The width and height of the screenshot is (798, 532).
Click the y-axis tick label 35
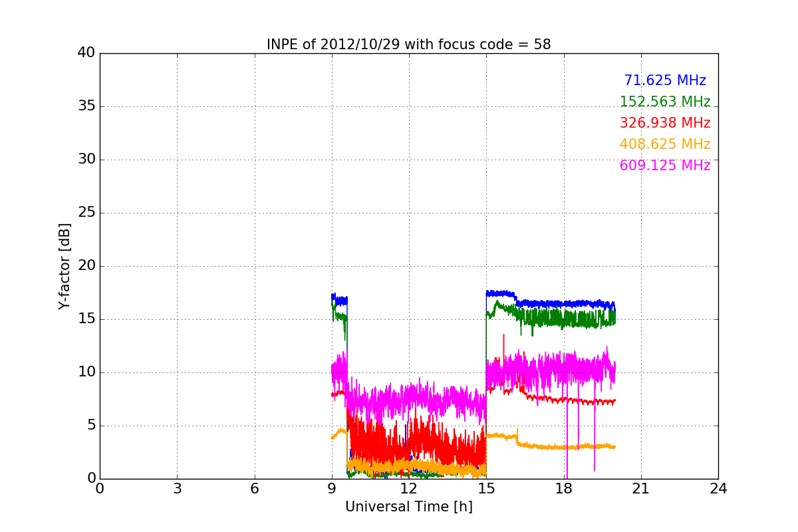86,106
